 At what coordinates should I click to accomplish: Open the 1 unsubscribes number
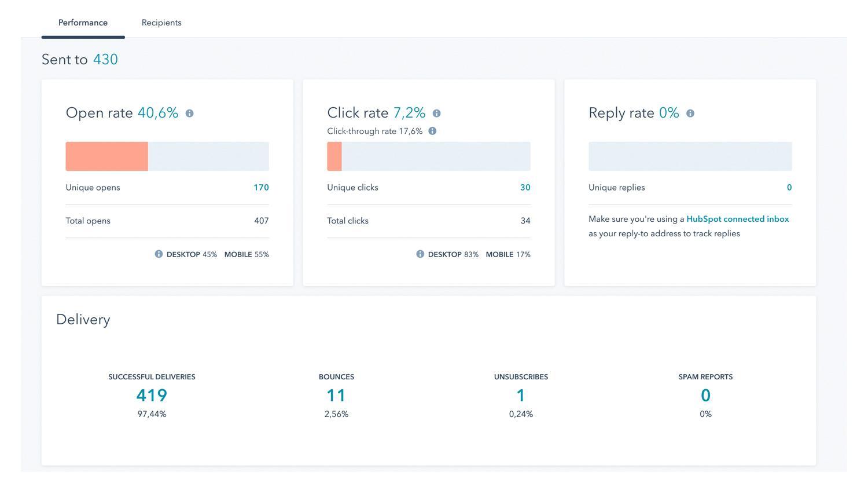tap(521, 396)
